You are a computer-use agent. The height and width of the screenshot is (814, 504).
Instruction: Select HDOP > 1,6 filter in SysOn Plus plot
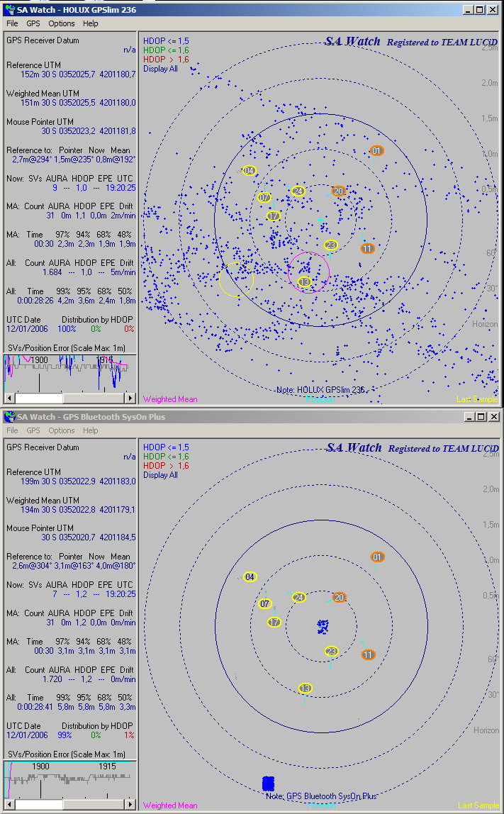[166, 466]
